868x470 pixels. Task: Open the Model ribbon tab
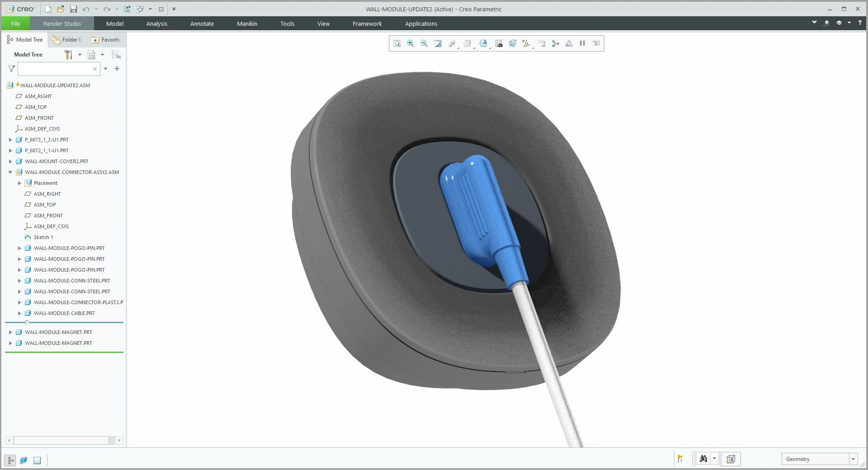pyautogui.click(x=115, y=23)
